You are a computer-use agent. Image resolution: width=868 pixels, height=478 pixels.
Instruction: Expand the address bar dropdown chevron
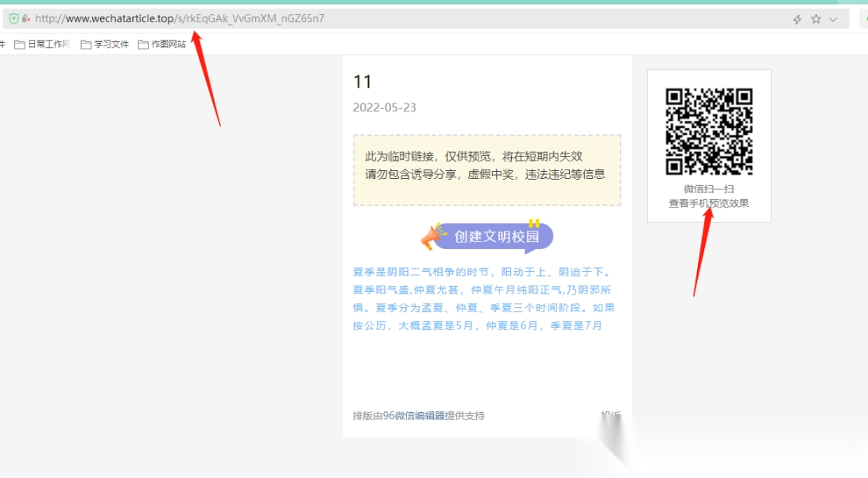pyautogui.click(x=833, y=19)
